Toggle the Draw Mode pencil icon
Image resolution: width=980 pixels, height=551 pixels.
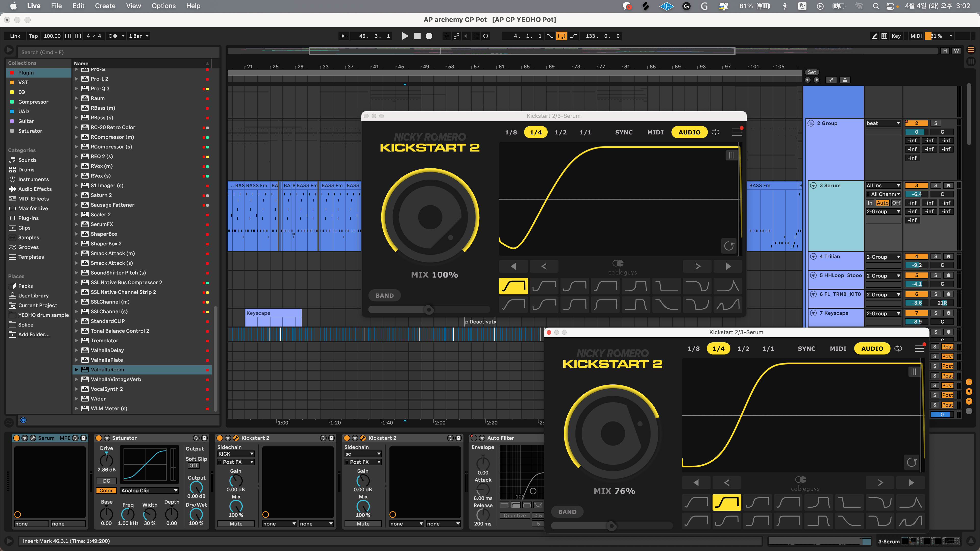(x=874, y=36)
